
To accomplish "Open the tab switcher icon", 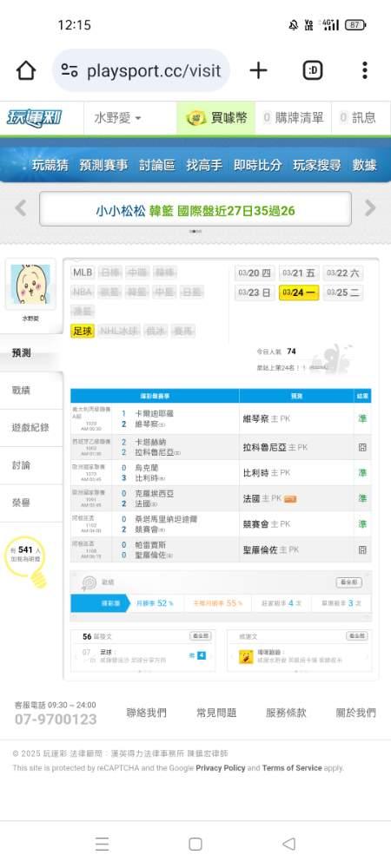I will click(313, 70).
